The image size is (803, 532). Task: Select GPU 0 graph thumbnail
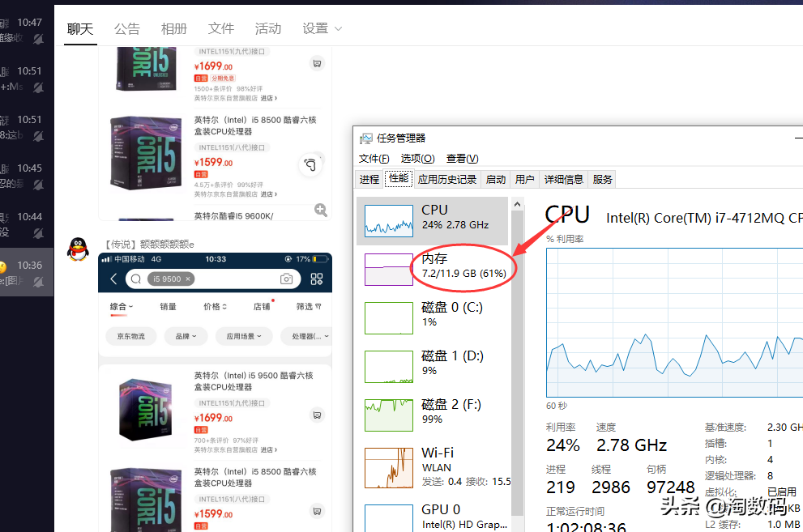tap(389, 518)
